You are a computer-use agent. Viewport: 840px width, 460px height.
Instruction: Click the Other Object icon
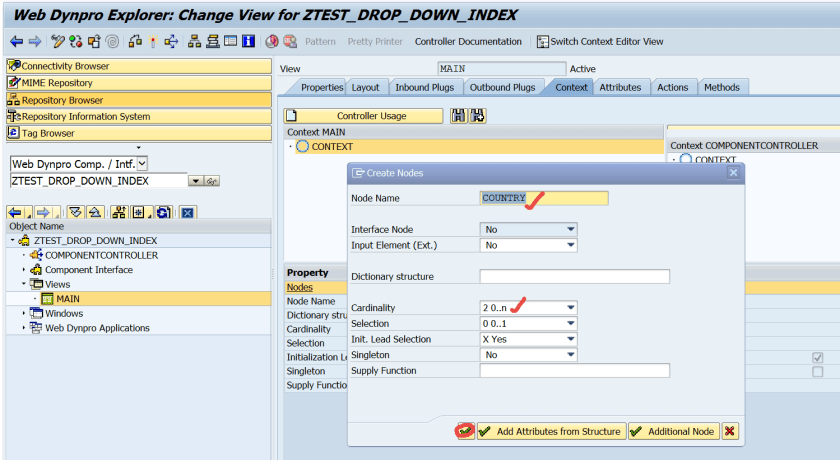tap(94, 41)
